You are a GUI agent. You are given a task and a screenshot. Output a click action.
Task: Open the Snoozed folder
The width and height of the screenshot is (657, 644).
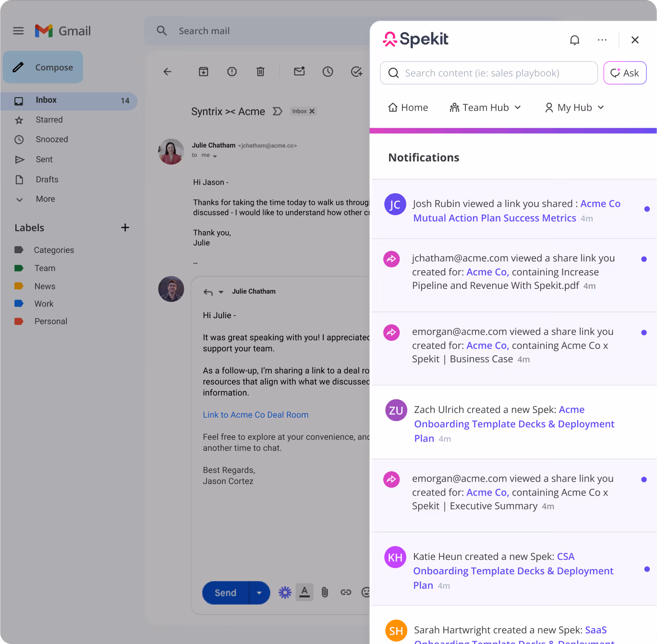[x=52, y=139]
